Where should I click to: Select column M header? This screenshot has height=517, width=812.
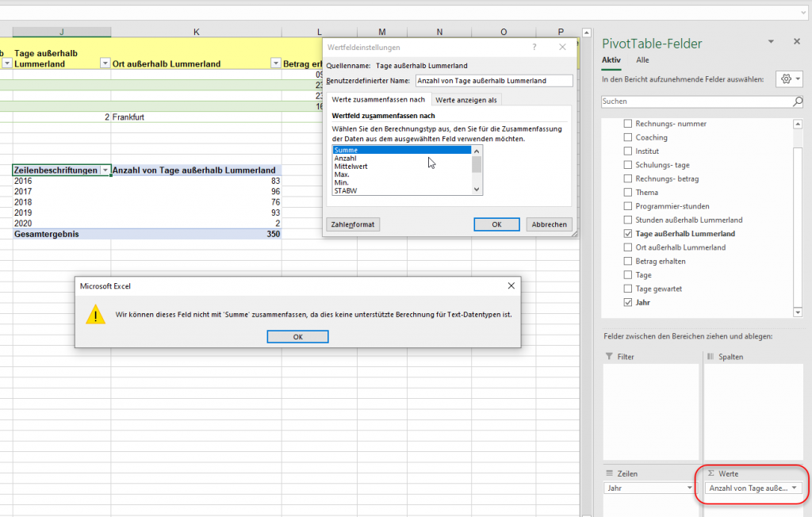382,33
